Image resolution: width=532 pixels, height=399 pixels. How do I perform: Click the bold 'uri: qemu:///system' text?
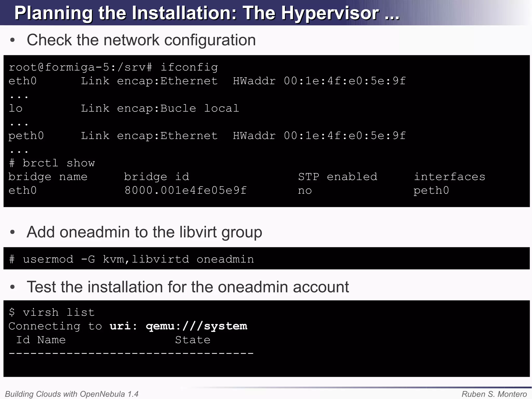coord(178,326)
